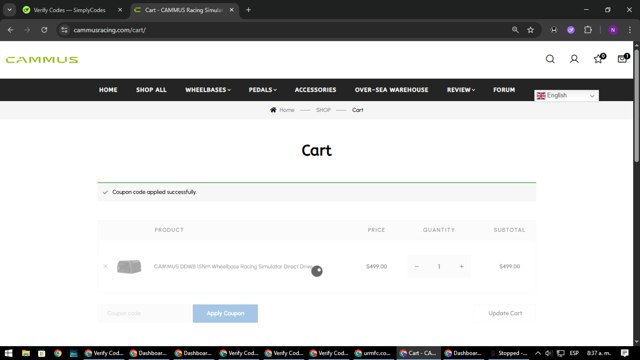Click the PRICE column header
This screenshot has width=640, height=360.
click(376, 230)
